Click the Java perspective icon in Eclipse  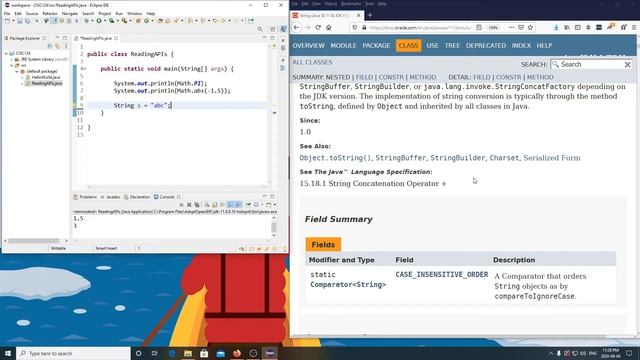(x=282, y=29)
